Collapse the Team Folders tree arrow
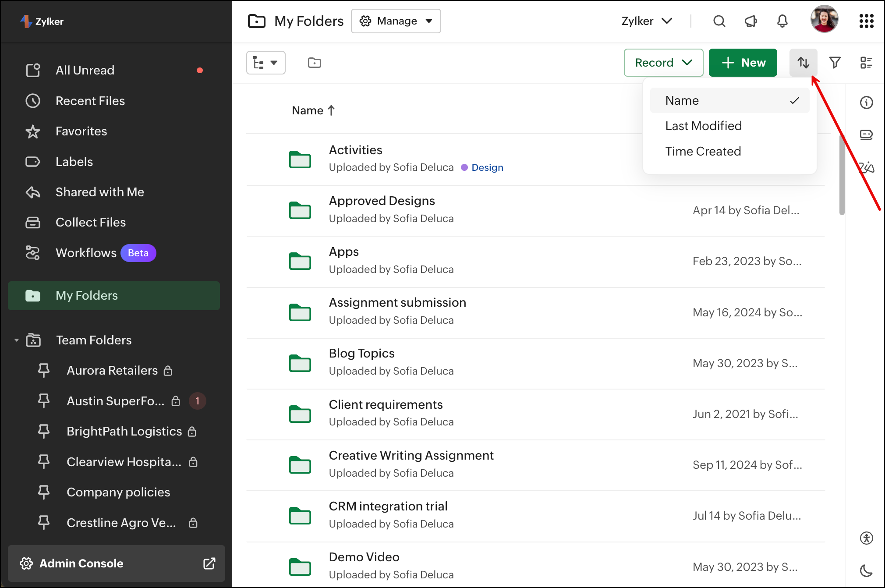 point(17,340)
